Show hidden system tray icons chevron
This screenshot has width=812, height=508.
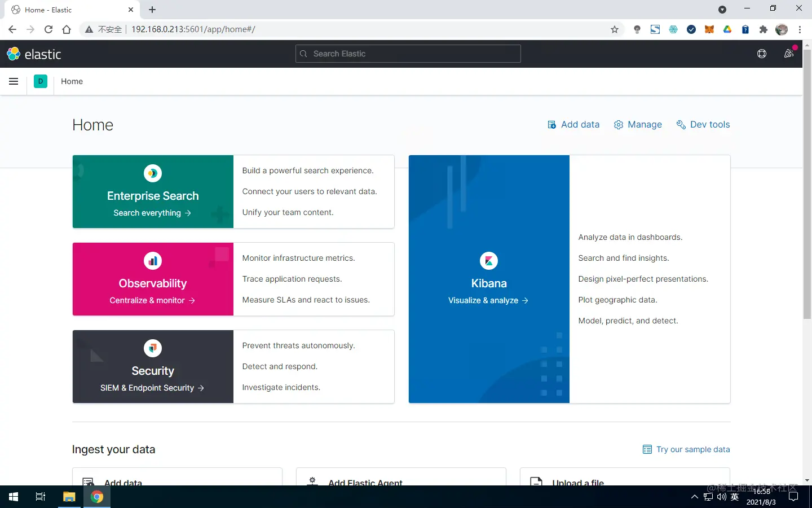(695, 497)
